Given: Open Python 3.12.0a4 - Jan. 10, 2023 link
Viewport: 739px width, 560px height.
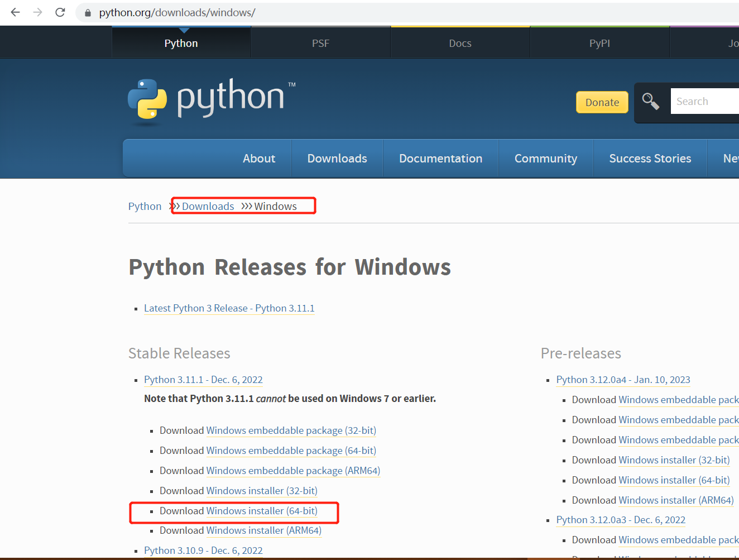Looking at the screenshot, I should [x=623, y=380].
